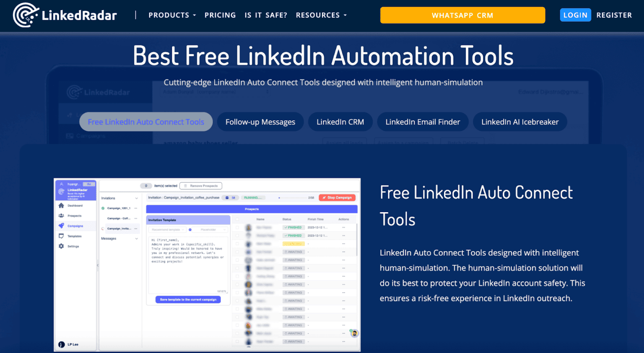This screenshot has height=353, width=644.
Task: Select the Campaign_invita... entry
Action: point(119,228)
